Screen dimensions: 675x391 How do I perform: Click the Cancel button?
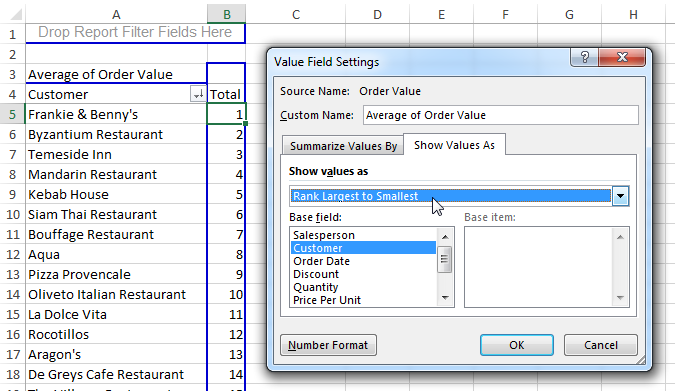pos(601,345)
